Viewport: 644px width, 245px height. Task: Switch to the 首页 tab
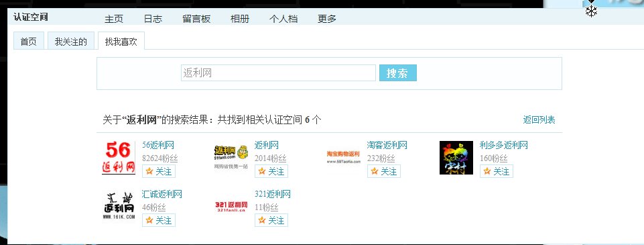pos(29,41)
